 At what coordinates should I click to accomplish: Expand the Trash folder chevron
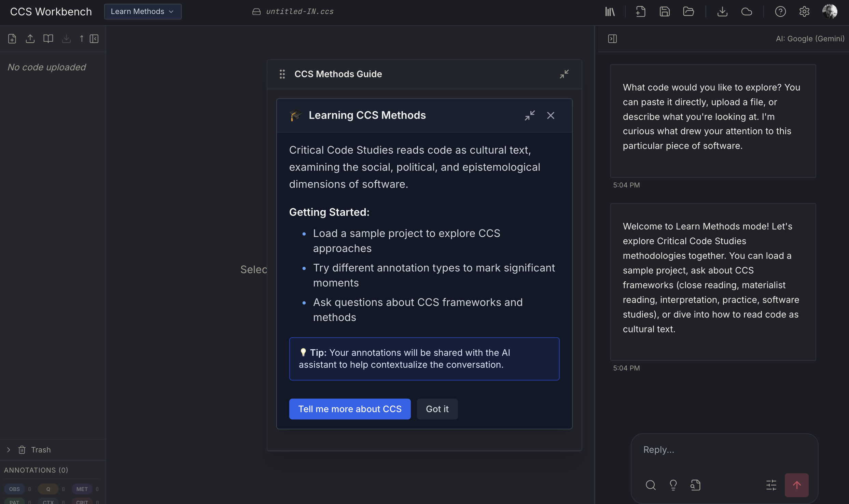click(9, 450)
